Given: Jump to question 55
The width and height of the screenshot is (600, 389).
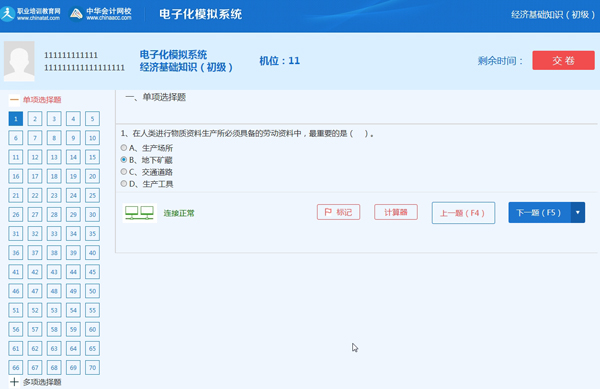Looking at the screenshot, I should click(x=92, y=310).
